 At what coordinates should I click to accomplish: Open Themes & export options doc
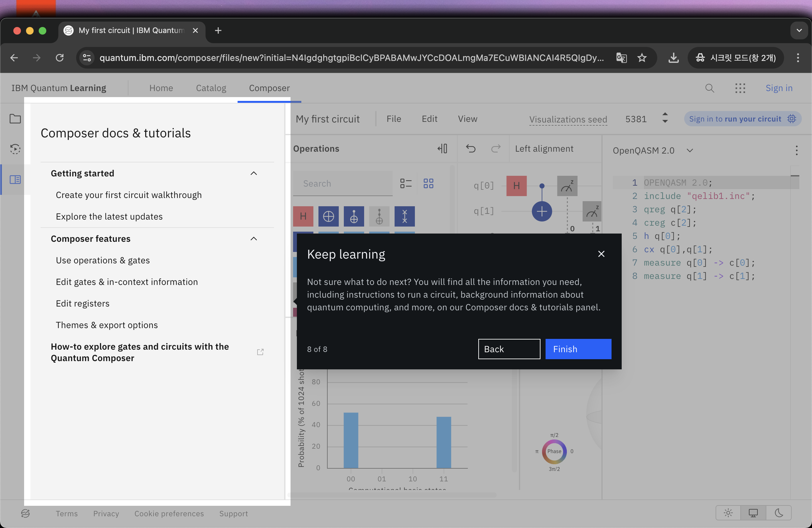pos(107,325)
